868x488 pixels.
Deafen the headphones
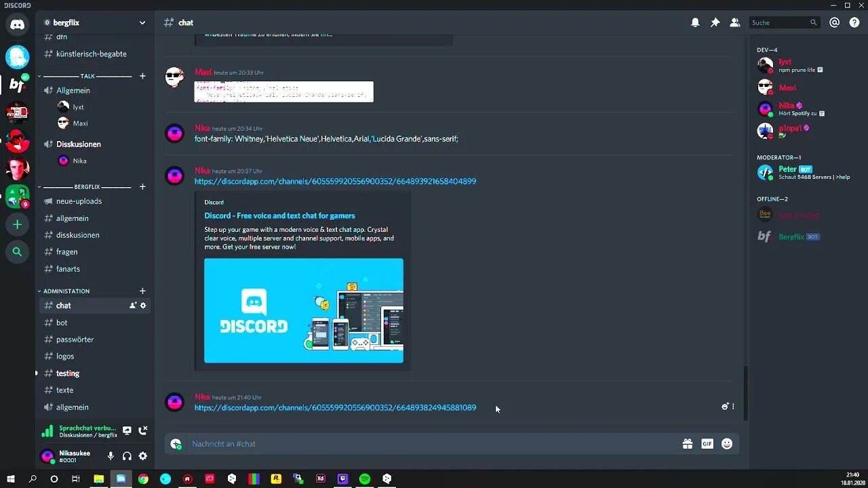127,456
